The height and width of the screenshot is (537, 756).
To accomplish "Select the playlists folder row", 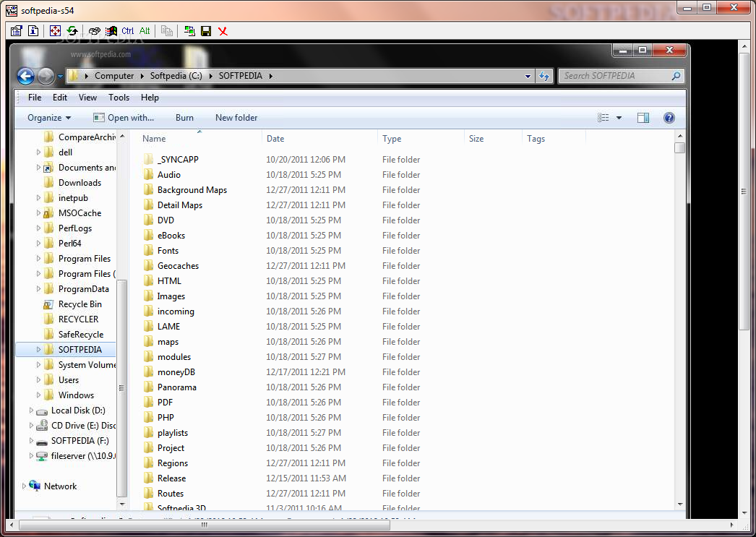I will coord(173,433).
